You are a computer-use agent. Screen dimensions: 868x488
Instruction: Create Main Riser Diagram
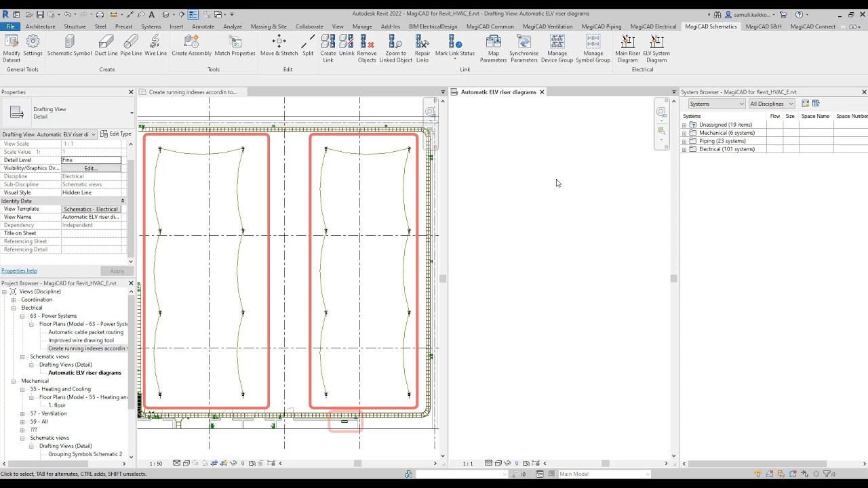(x=627, y=49)
